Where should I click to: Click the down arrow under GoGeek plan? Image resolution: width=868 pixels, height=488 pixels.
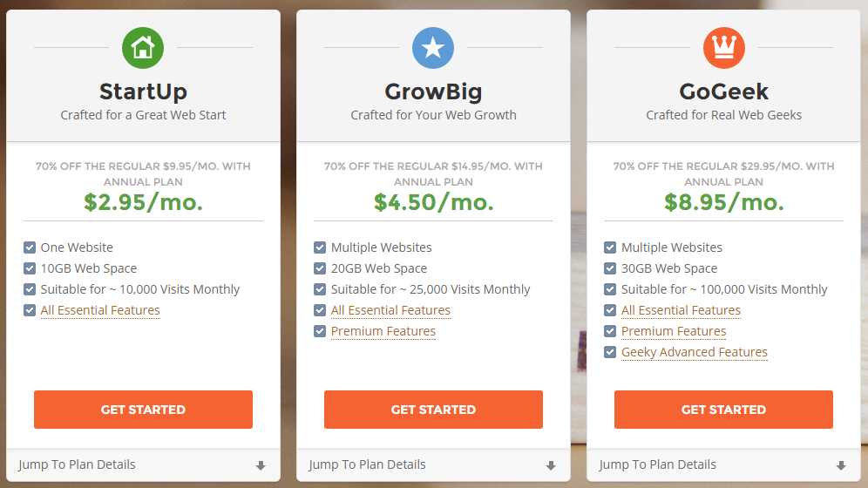pyautogui.click(x=841, y=465)
